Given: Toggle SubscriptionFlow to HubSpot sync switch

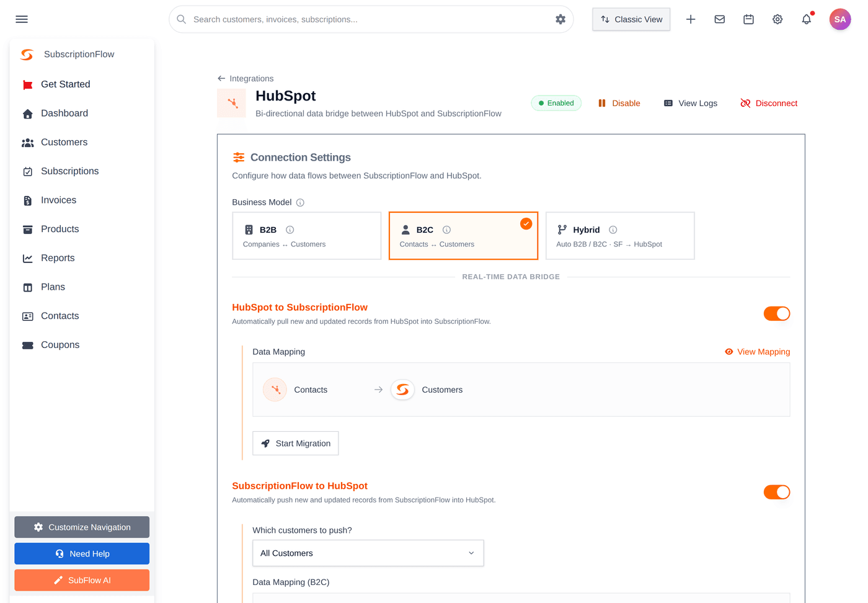Looking at the screenshot, I should (777, 493).
